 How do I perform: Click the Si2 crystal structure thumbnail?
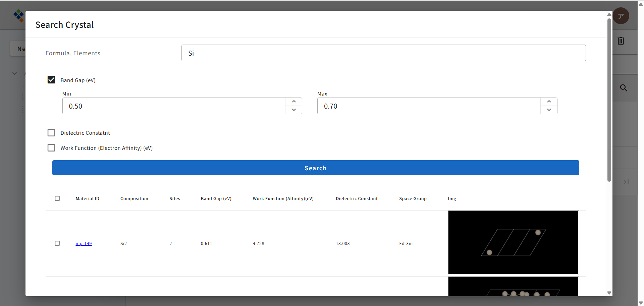click(513, 243)
